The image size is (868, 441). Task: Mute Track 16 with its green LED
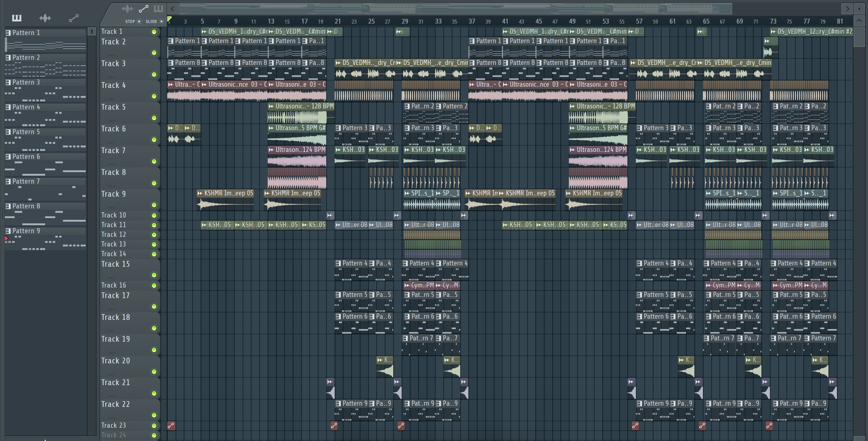point(154,285)
